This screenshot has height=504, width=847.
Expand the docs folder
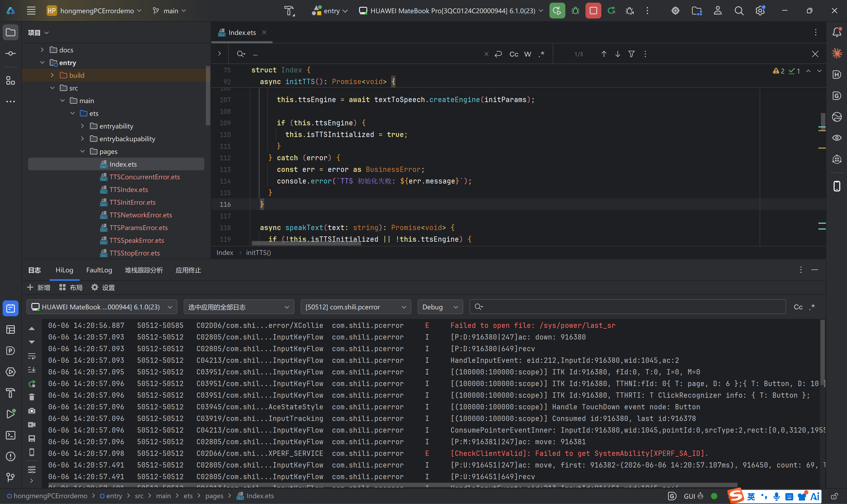[42, 50]
